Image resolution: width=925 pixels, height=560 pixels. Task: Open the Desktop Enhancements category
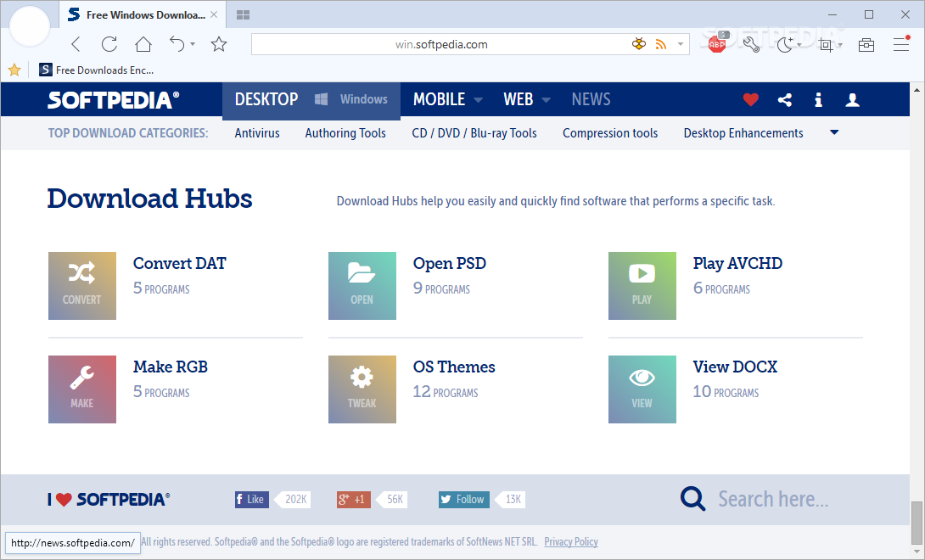tap(743, 133)
